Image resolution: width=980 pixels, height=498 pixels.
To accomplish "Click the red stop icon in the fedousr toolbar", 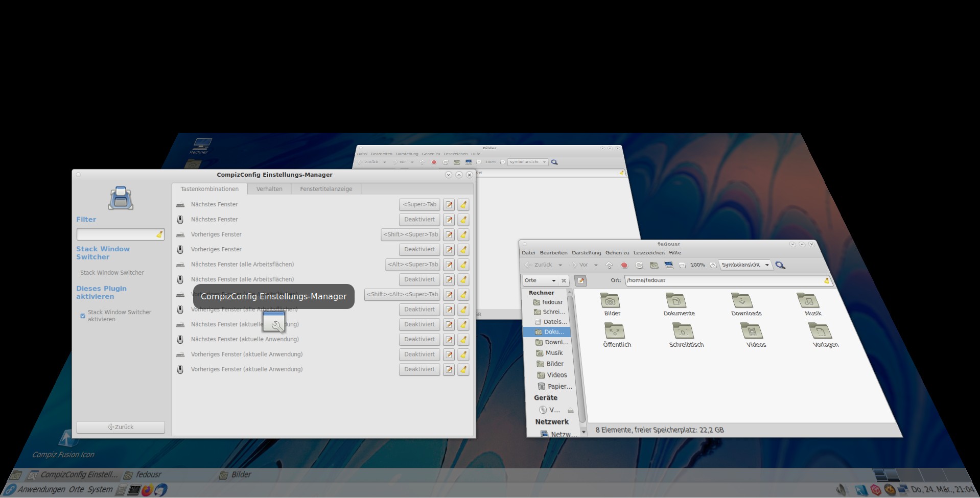I will pyautogui.click(x=624, y=265).
